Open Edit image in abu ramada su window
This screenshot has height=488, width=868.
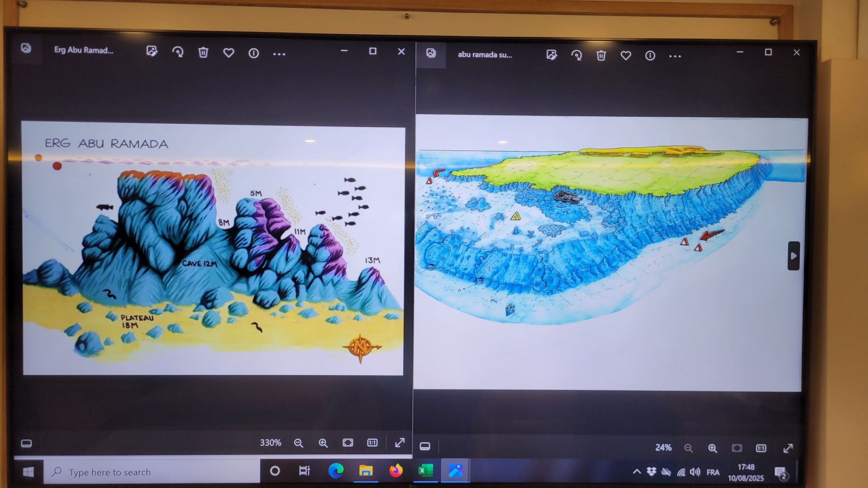(x=552, y=55)
